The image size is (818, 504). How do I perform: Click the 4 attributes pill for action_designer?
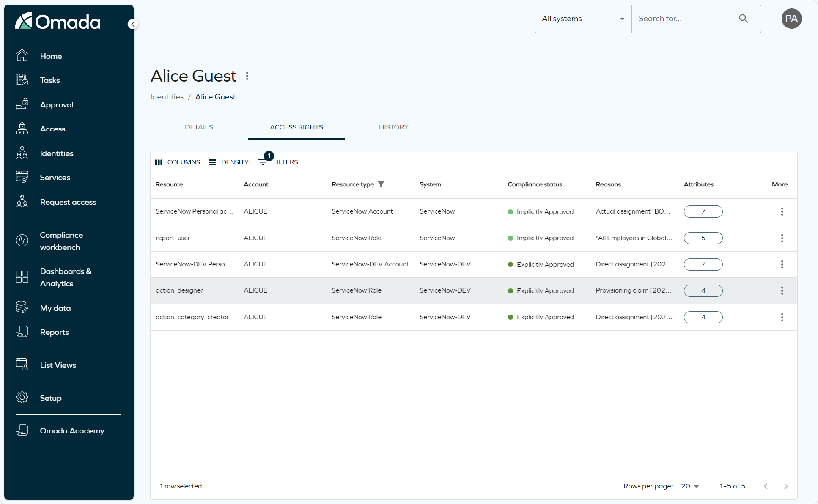coord(703,290)
